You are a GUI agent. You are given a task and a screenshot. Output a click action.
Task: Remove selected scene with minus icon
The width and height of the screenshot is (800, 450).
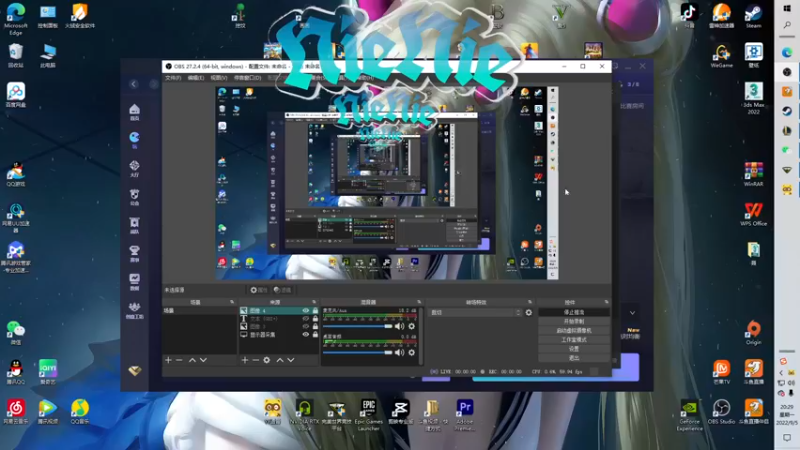(x=179, y=360)
